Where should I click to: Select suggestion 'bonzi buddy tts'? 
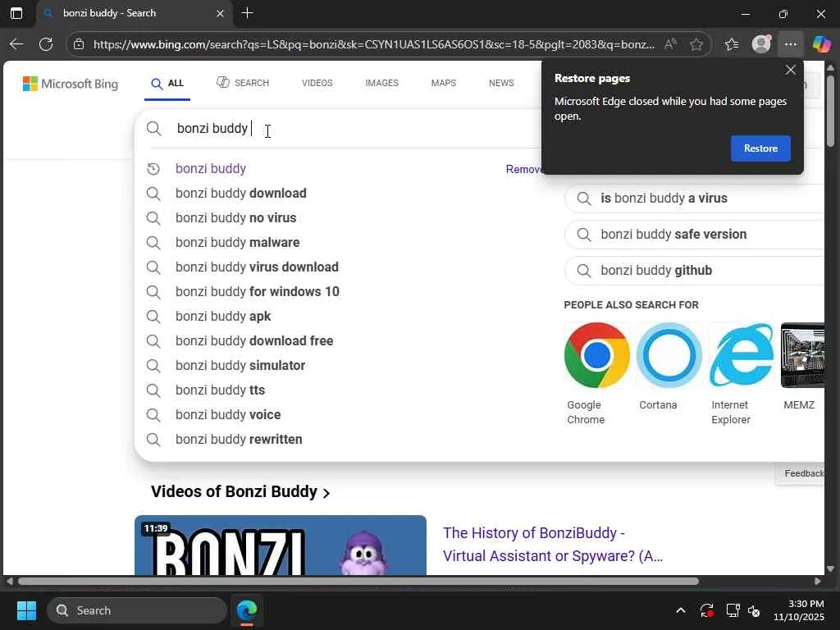(220, 390)
